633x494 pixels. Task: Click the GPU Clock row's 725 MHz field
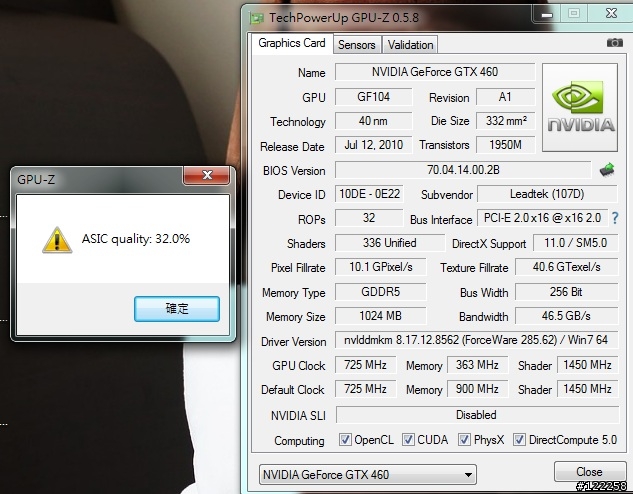pyautogui.click(x=365, y=365)
